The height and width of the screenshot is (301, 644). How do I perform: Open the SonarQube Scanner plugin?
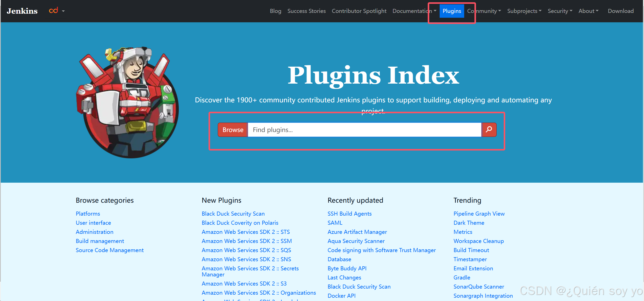[x=479, y=287]
